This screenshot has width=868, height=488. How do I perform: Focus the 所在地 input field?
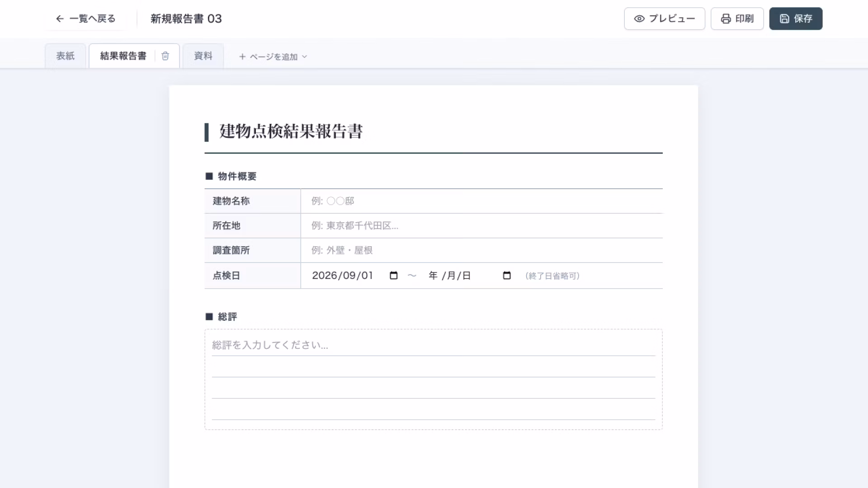tap(482, 226)
